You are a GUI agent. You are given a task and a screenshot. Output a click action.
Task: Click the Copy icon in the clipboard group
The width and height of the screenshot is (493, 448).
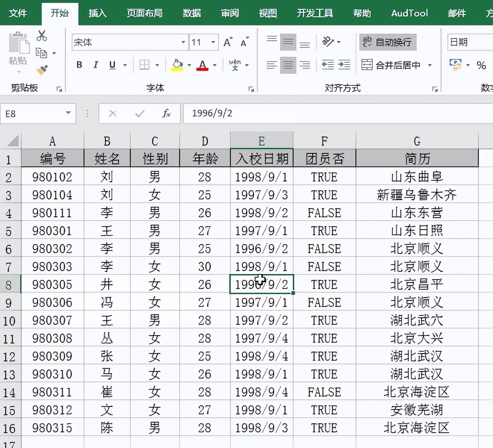tap(42, 53)
